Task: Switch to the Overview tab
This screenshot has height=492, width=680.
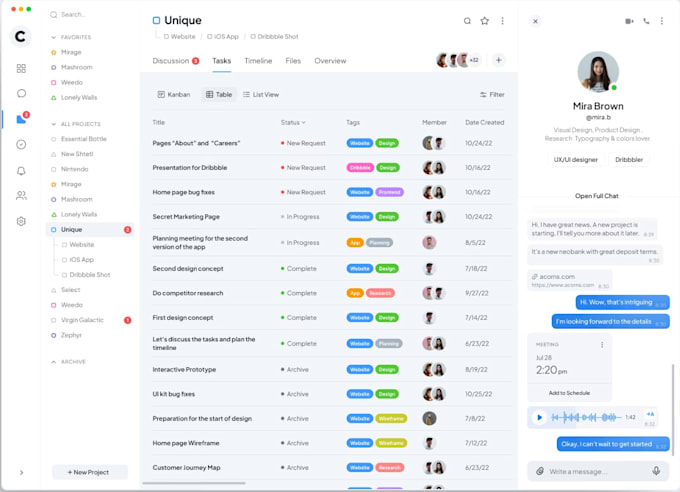Action: [330, 61]
